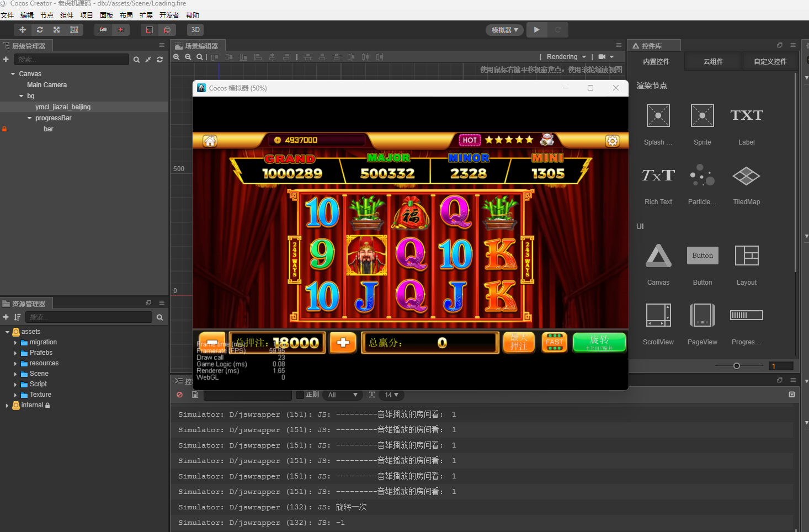Adjust the widget library zoom slider

(x=736, y=366)
